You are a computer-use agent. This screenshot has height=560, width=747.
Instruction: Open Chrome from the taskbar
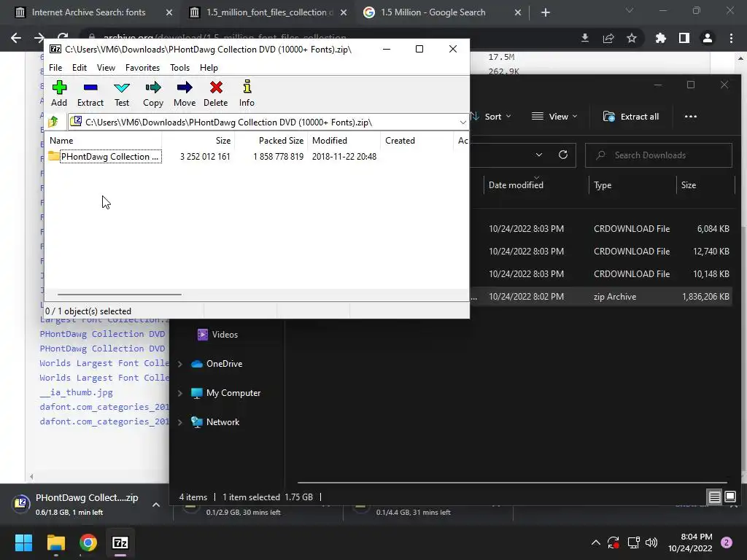point(88,542)
